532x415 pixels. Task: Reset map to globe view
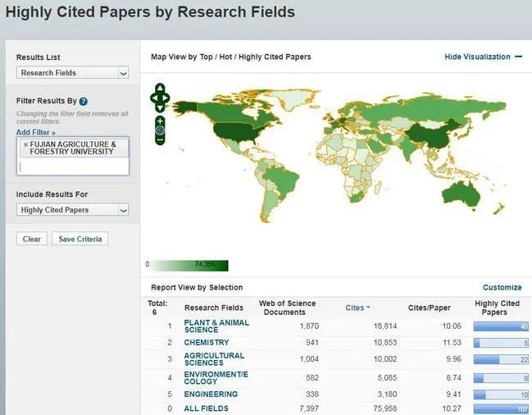point(160,130)
